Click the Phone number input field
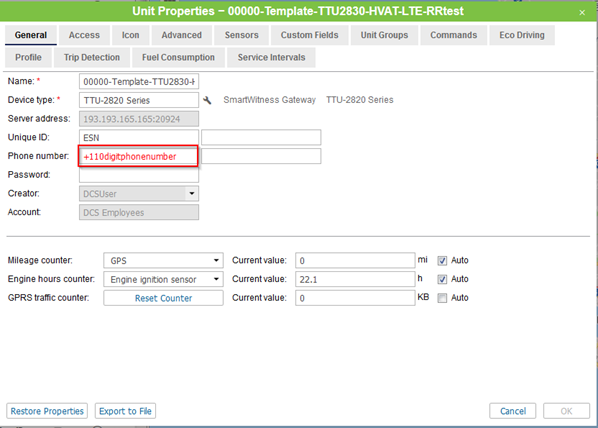Screen dimensions: 598x428 tap(138, 156)
